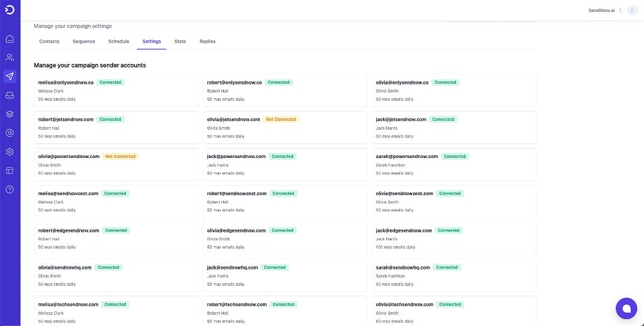The height and width of the screenshot is (326, 644).
Task: Open the settings gear icon in sidebar
Action: (10, 152)
